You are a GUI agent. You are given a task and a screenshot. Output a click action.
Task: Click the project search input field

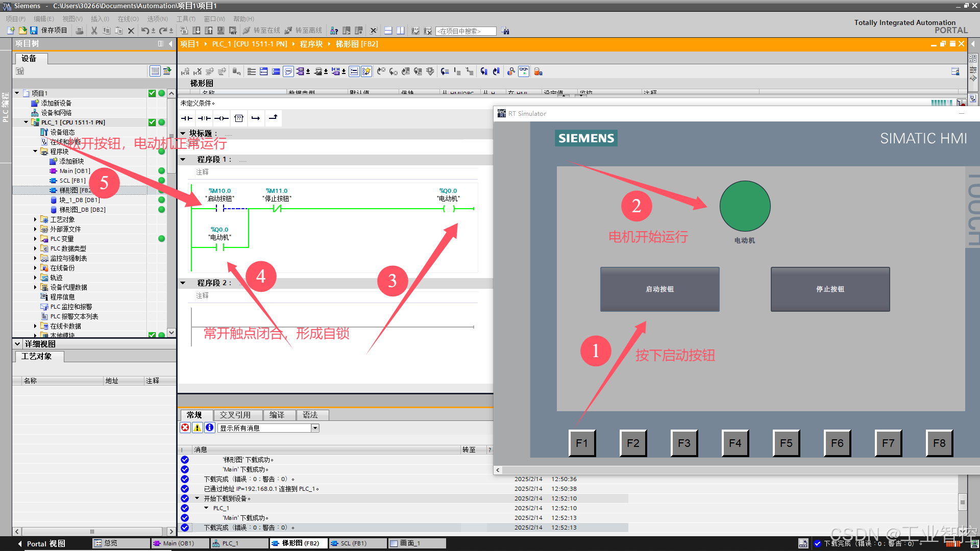[x=465, y=31]
